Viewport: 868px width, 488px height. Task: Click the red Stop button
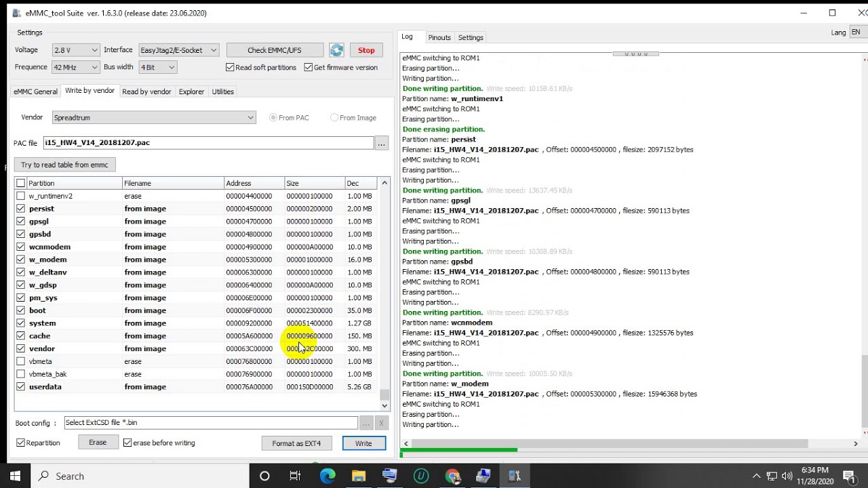[x=366, y=50]
